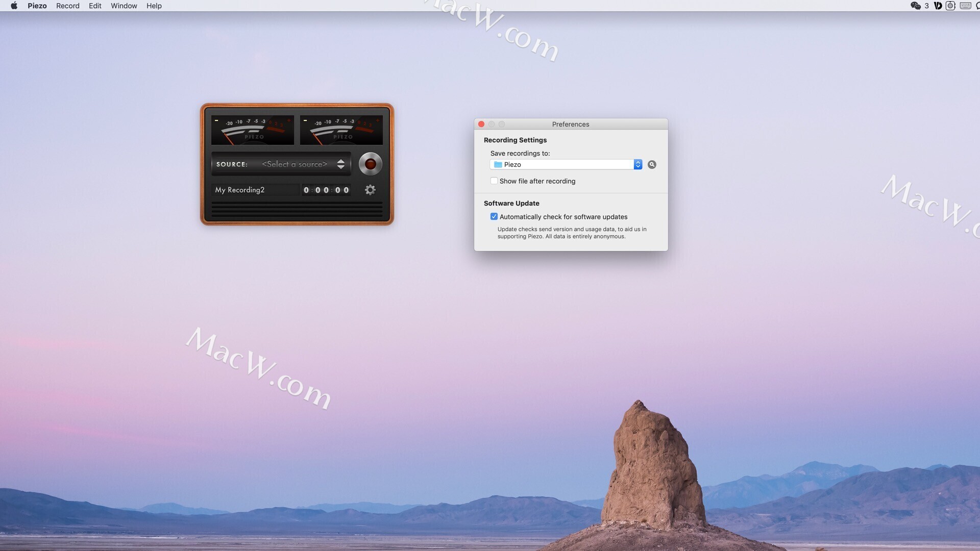This screenshot has width=980, height=551.
Task: Click the V-shaped menu bar icon
Action: (938, 6)
